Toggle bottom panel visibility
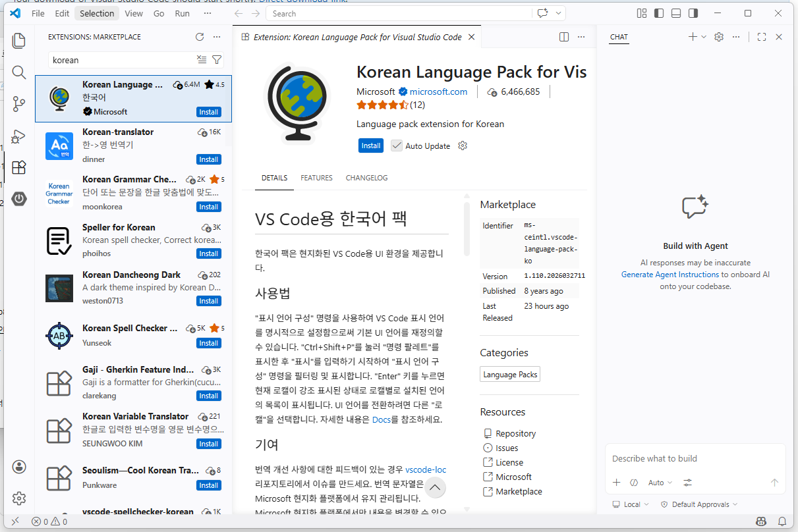The image size is (798, 532). point(676,13)
